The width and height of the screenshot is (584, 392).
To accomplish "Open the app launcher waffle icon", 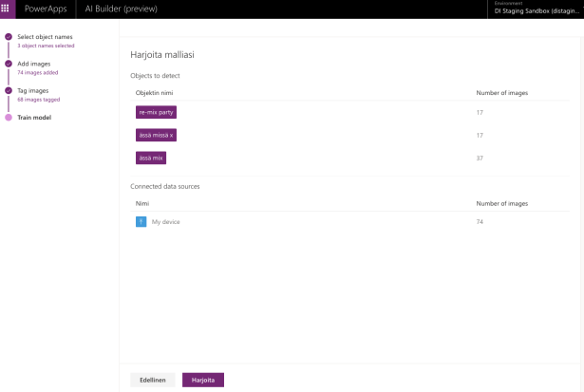I will pyautogui.click(x=7, y=9).
